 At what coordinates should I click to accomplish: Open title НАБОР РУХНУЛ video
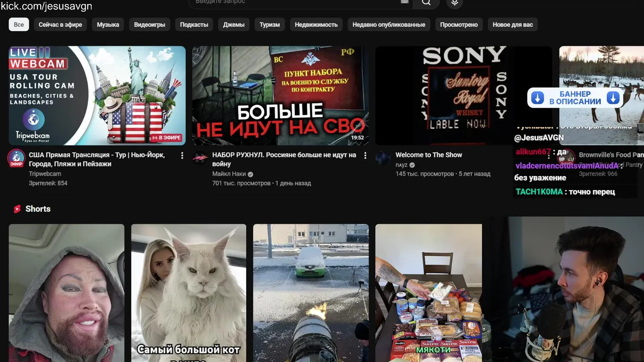pyautogui.click(x=284, y=159)
